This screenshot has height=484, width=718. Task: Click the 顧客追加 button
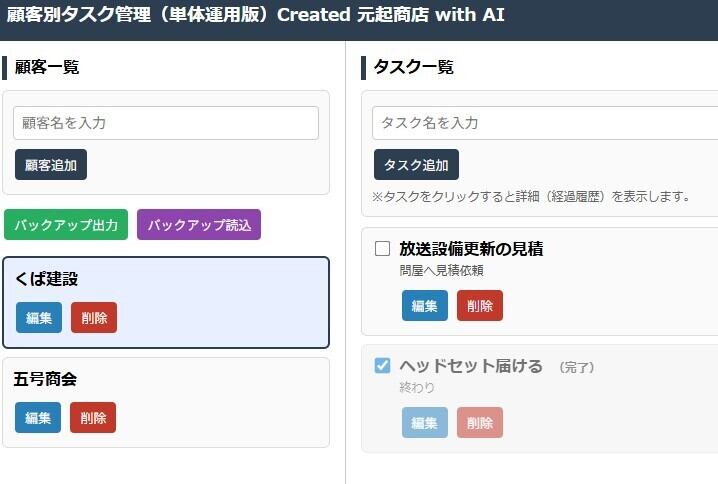coord(51,164)
